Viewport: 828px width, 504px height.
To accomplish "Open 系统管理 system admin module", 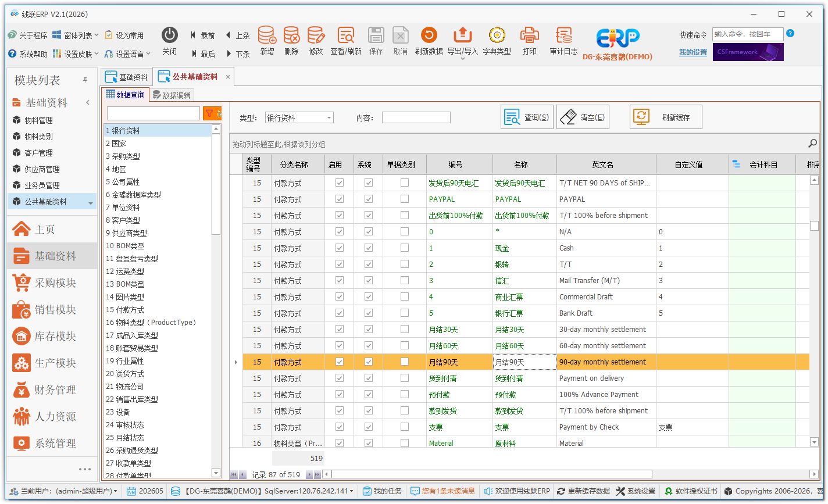I will (x=52, y=444).
